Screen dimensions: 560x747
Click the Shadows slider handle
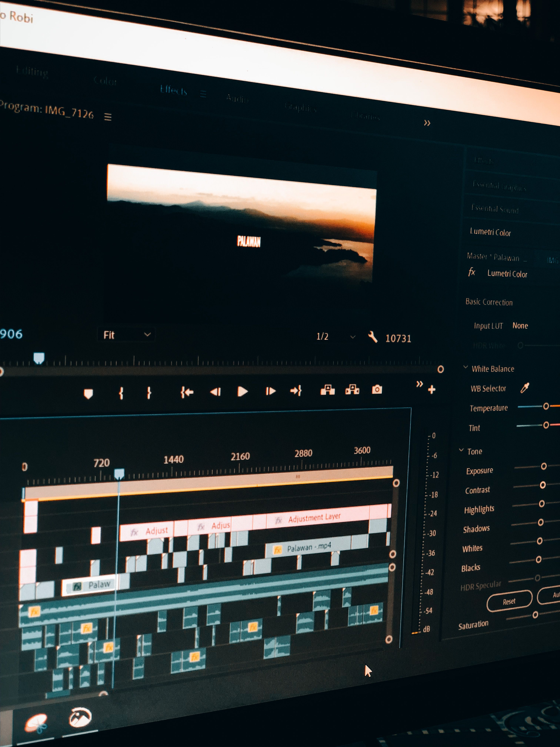[540, 522]
